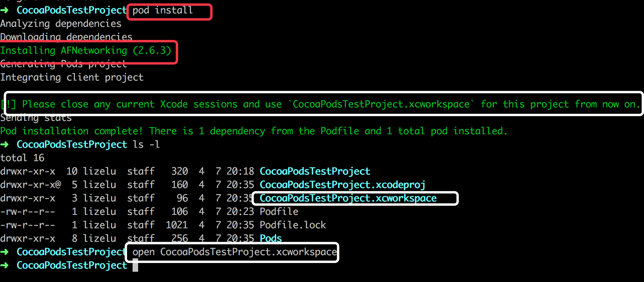
Task: Click the CocoaPodsTestProject.xcworkspace entry in the listing
Action: click(348, 198)
